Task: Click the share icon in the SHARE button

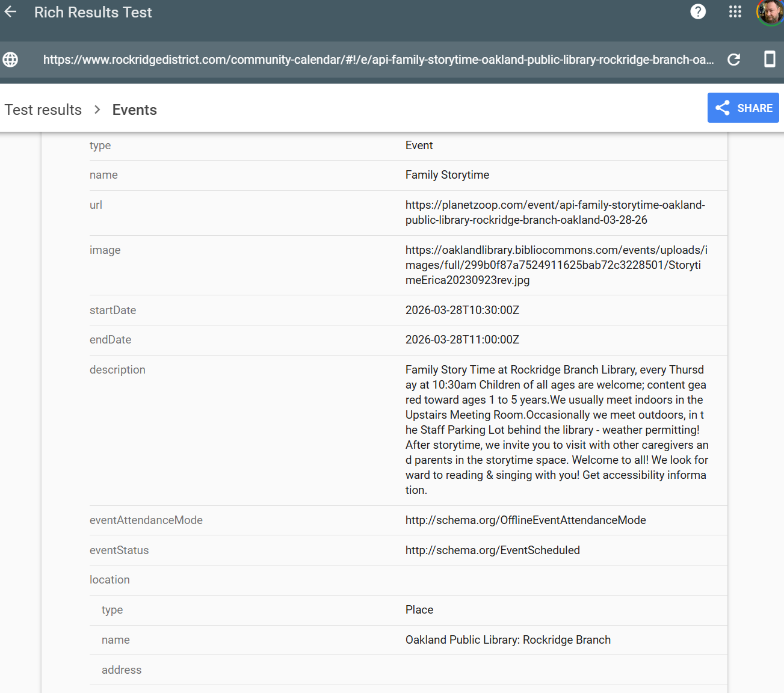Action: pos(722,108)
